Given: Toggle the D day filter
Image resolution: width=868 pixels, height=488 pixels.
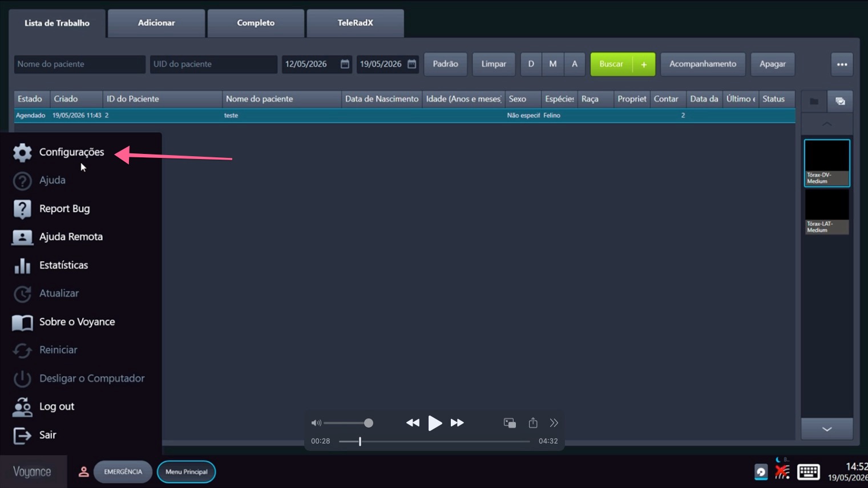Looking at the screenshot, I should [x=531, y=64].
